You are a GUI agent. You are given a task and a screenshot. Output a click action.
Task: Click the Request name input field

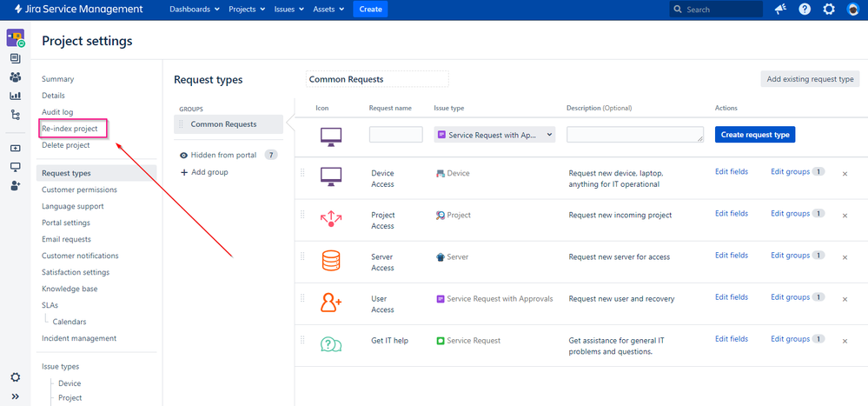click(x=395, y=135)
